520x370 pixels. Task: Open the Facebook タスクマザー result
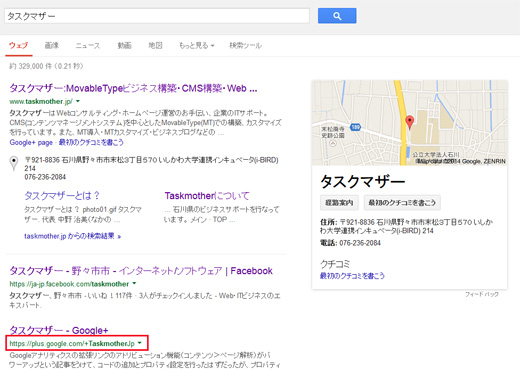pyautogui.click(x=141, y=271)
